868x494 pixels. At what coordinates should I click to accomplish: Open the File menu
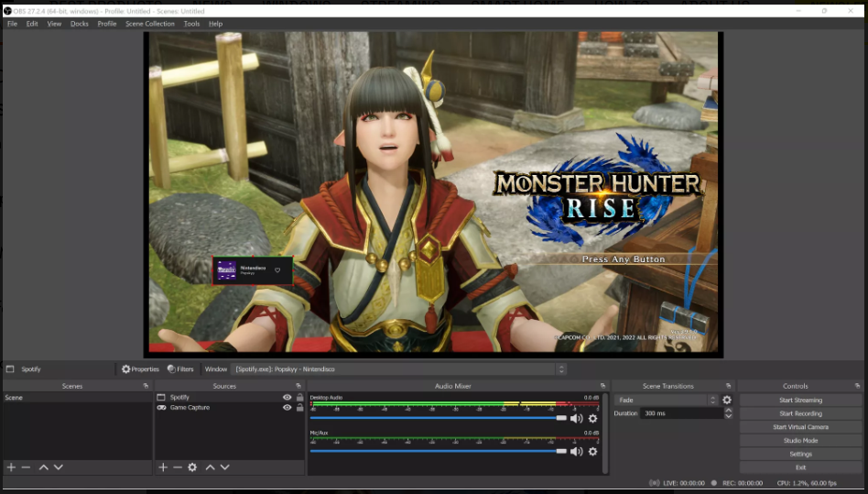(12, 24)
